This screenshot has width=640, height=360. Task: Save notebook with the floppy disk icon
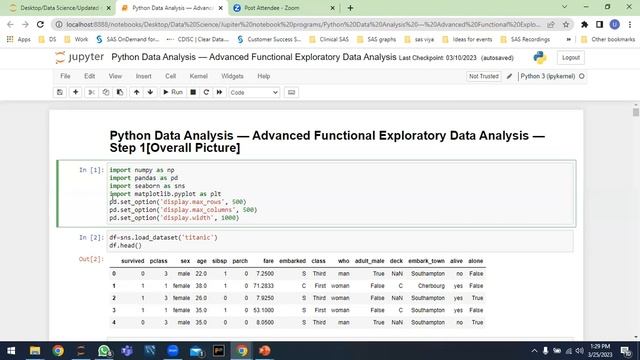pyautogui.click(x=60, y=92)
